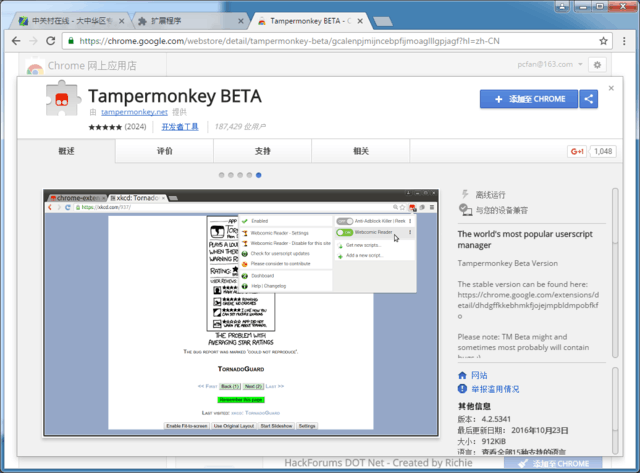Open the 相关 related tab
Viewport: 640px width, 473px height.
pyautogui.click(x=361, y=151)
